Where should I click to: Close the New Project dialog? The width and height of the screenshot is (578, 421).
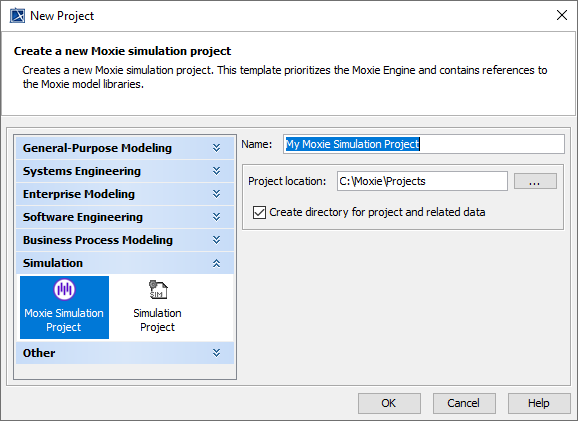click(x=561, y=15)
